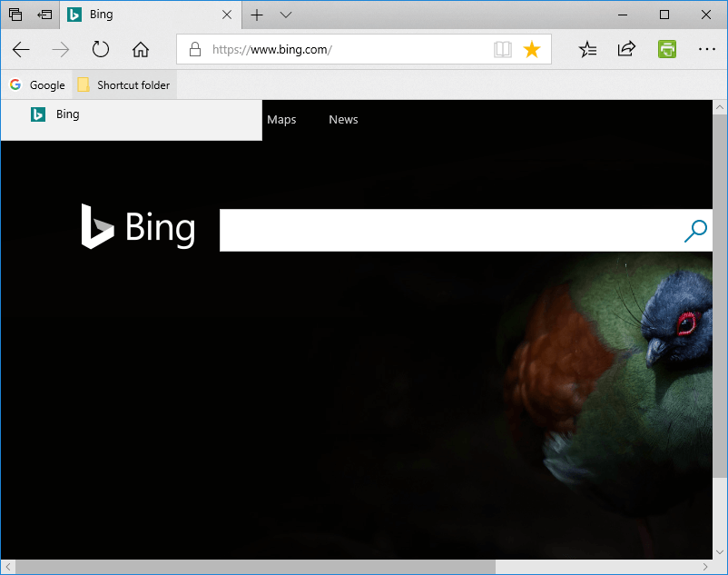This screenshot has width=728, height=575.
Task: Open the Maps link
Action: click(x=281, y=120)
